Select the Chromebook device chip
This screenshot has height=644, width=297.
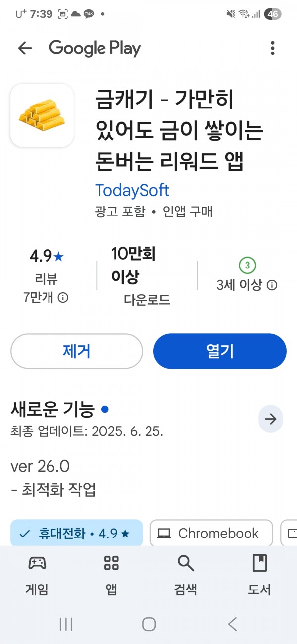point(211,533)
